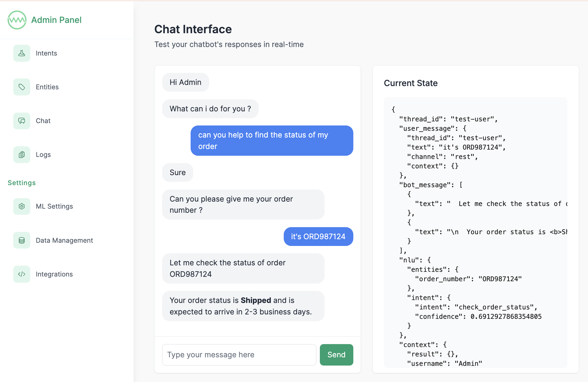Image resolution: width=588 pixels, height=382 pixels.
Task: Click inside the message input field
Action: tap(239, 355)
